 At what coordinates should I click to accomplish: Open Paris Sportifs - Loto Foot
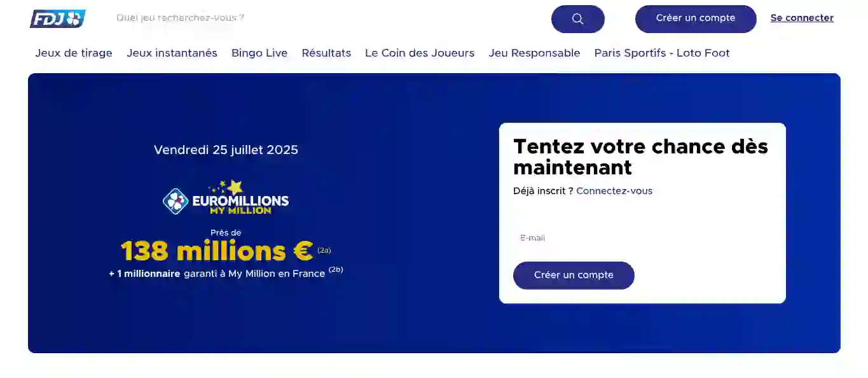(662, 53)
